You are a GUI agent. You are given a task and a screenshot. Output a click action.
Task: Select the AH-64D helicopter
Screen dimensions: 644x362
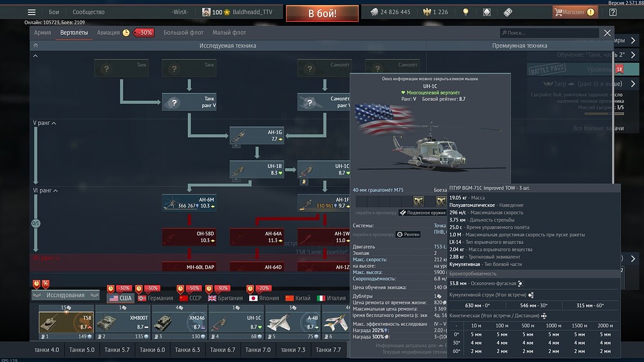click(257, 267)
